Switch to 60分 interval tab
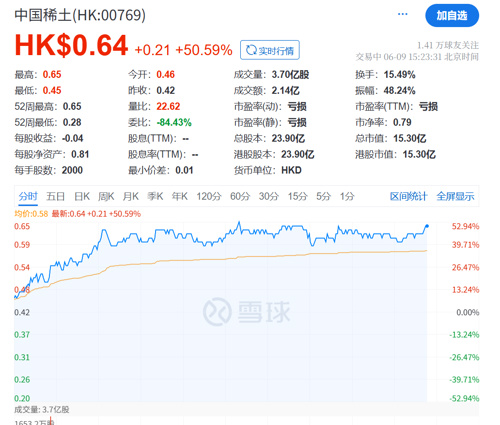The height and width of the screenshot is (425, 500). tap(240, 196)
